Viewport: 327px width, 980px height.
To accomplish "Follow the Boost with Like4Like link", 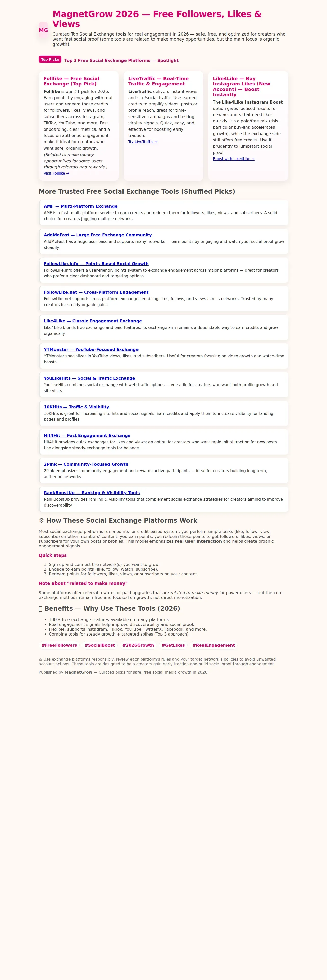I will pos(234,159).
